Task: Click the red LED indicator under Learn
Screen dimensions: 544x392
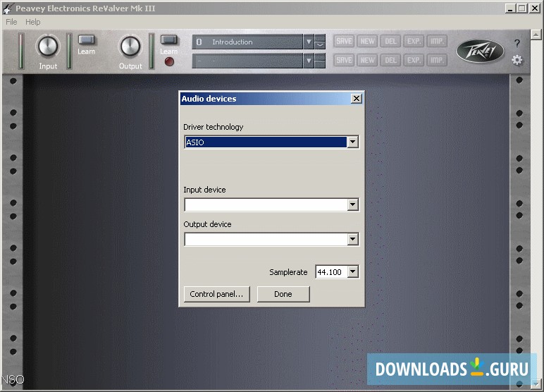Action: 169,62
